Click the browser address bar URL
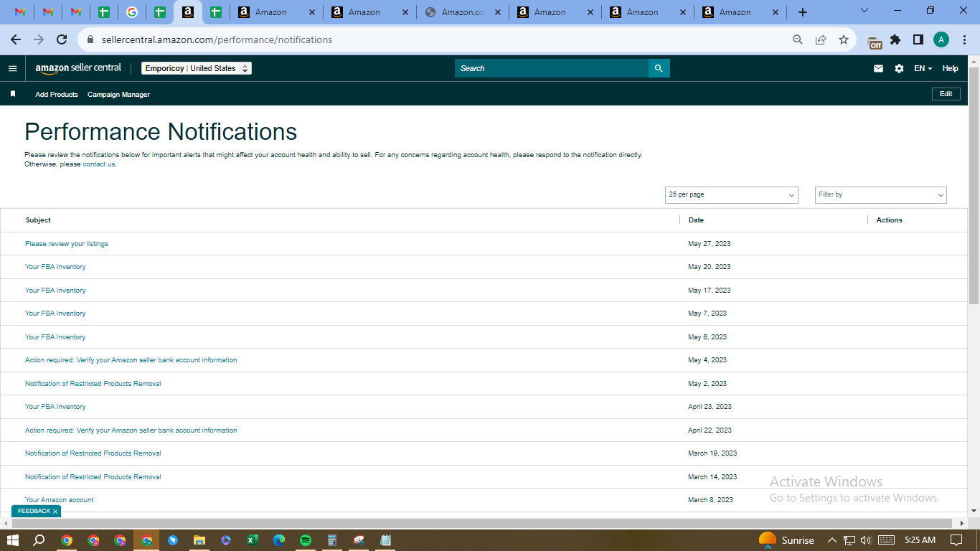 [217, 40]
